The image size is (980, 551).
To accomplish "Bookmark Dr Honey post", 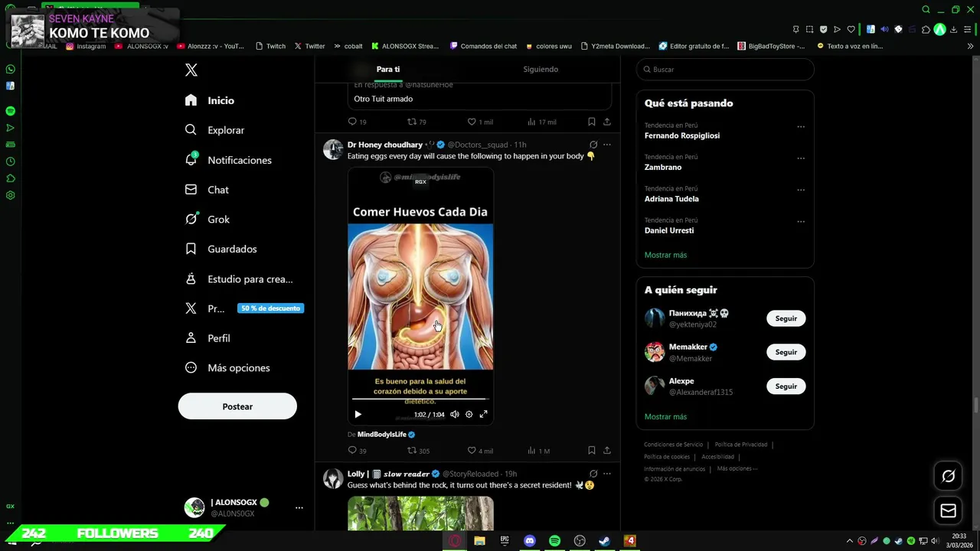I will tap(592, 451).
